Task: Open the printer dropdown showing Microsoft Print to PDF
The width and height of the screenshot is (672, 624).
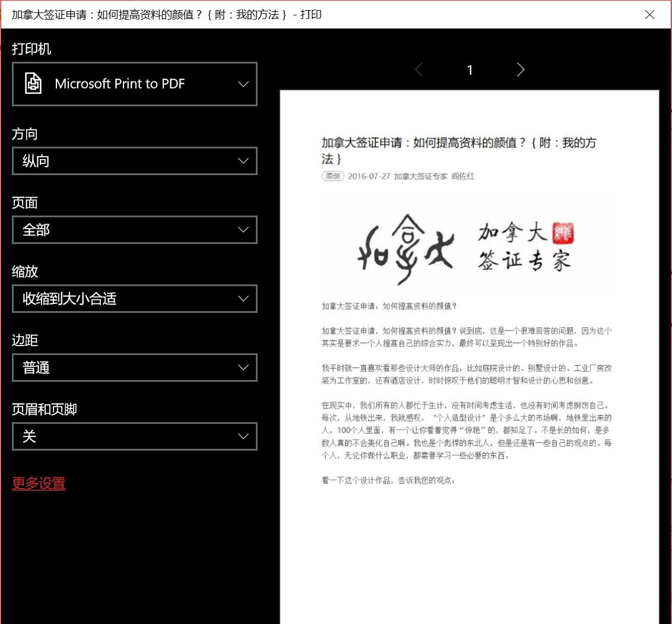Action: (135, 84)
